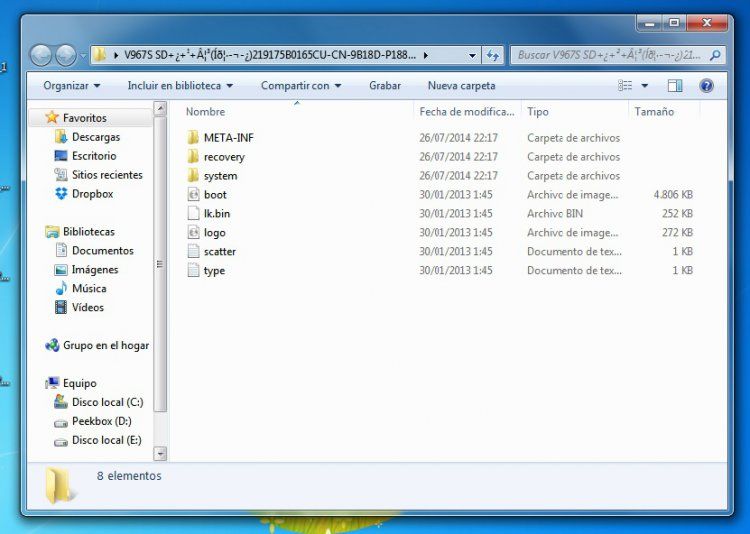Select the META-INF folder icon
750x534 pixels.
pyautogui.click(x=193, y=138)
